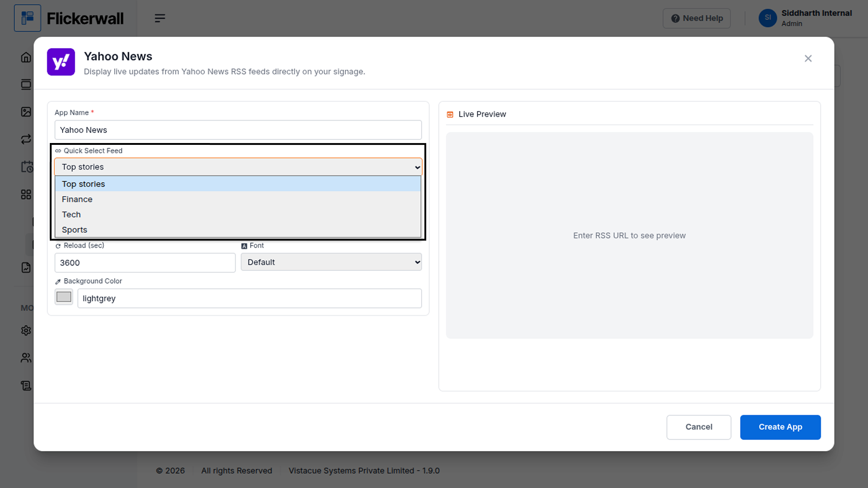Viewport: 868px width, 488px height.
Task: Open the logs sidebar icon
Action: coord(26,386)
